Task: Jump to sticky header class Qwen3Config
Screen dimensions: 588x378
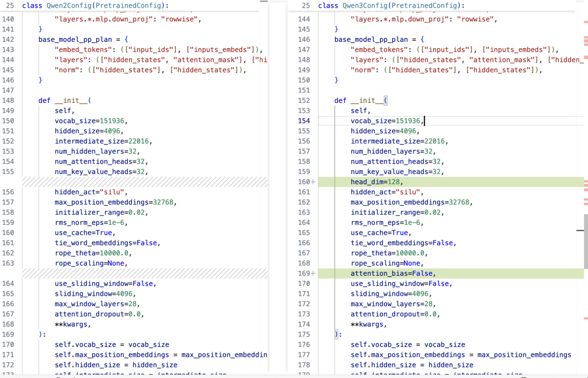Action: click(391, 5)
